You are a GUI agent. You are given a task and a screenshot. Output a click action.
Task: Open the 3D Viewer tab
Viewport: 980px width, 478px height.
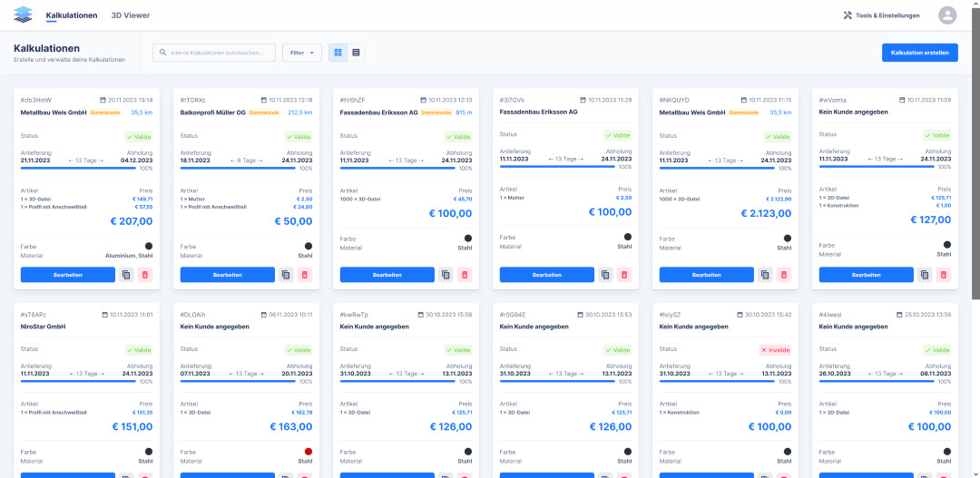pos(131,15)
